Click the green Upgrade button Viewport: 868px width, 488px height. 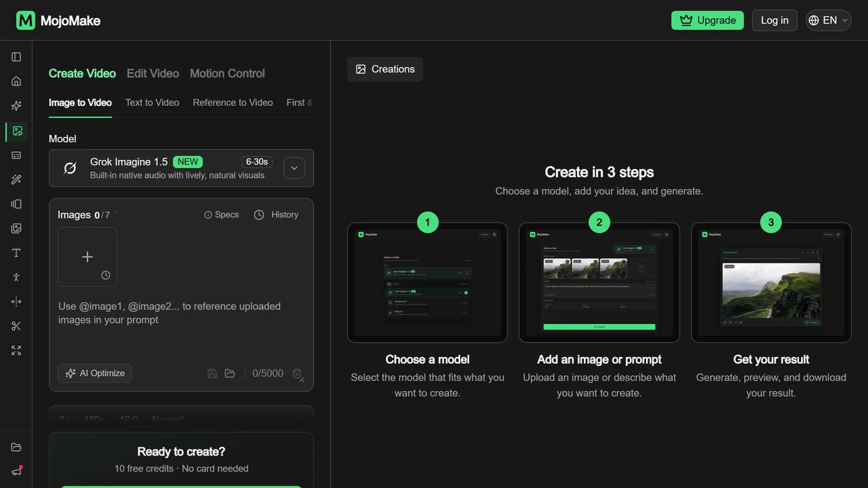[707, 20]
